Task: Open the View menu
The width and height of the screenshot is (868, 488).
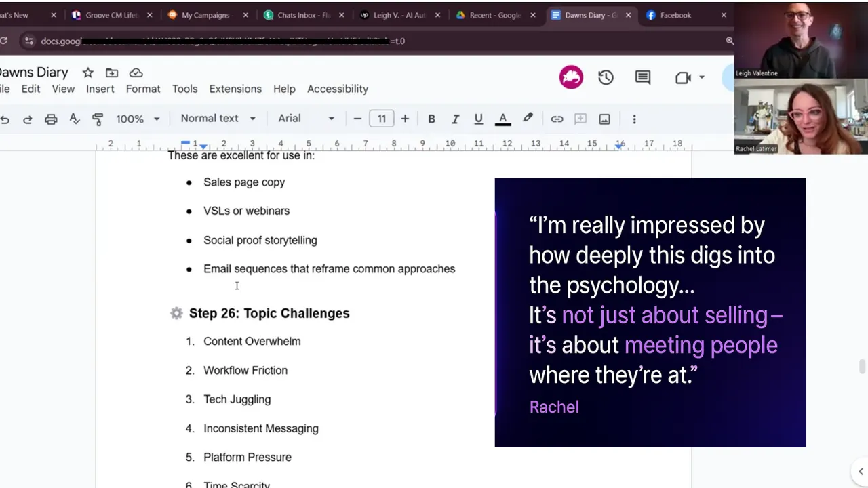Action: coord(63,89)
